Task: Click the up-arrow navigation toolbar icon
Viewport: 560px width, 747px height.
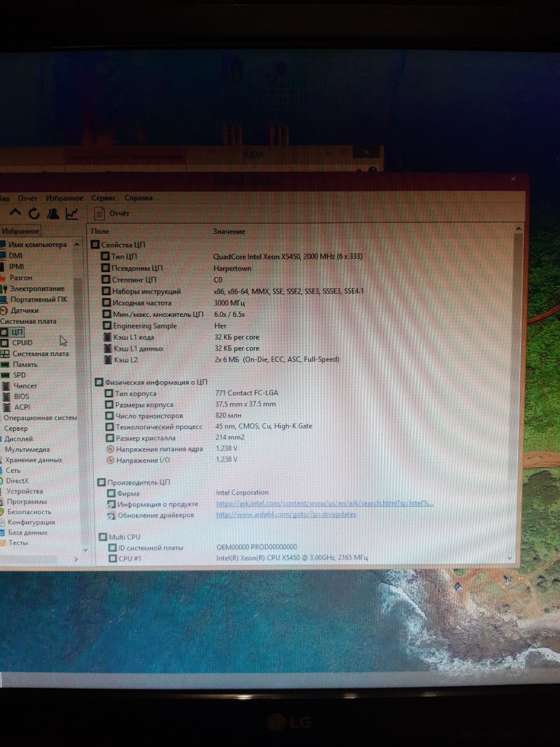Action: click(15, 213)
